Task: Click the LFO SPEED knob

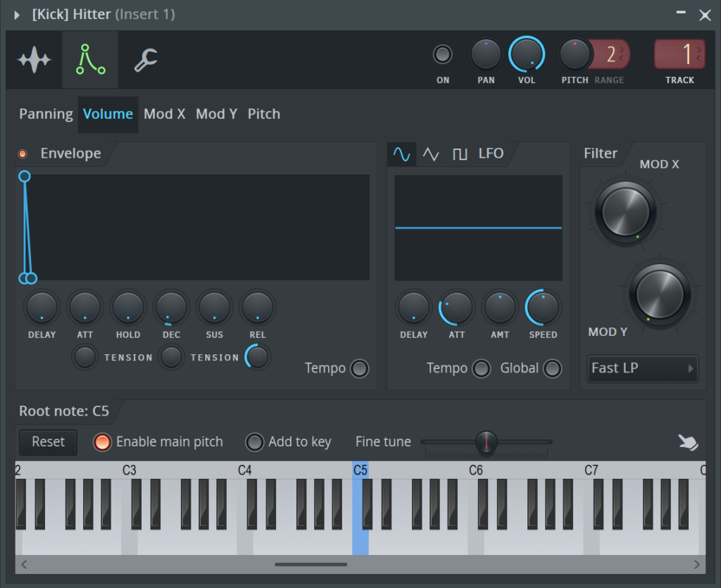Action: (543, 307)
